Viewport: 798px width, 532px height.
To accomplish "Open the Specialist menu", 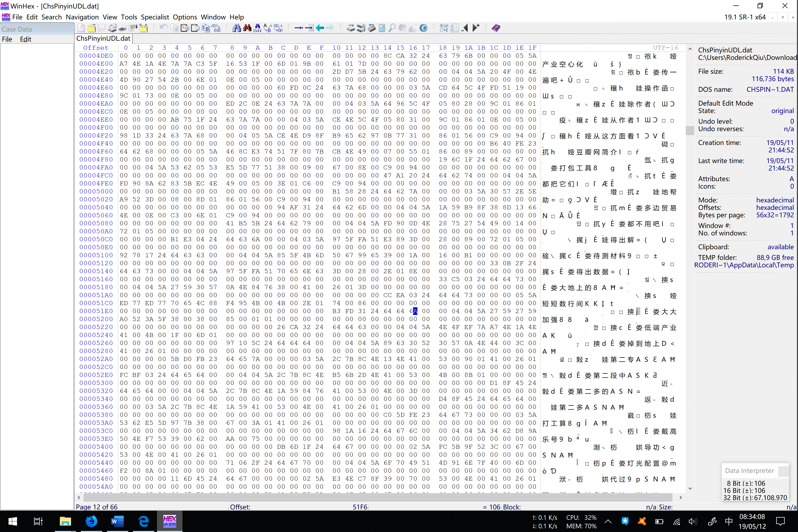I will pyautogui.click(x=155, y=17).
